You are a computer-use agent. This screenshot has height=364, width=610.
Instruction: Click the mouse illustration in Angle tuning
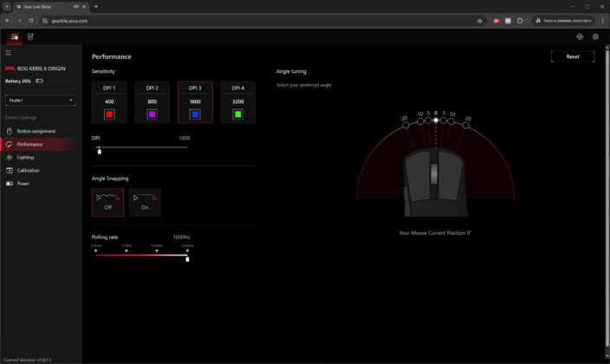[435, 183]
